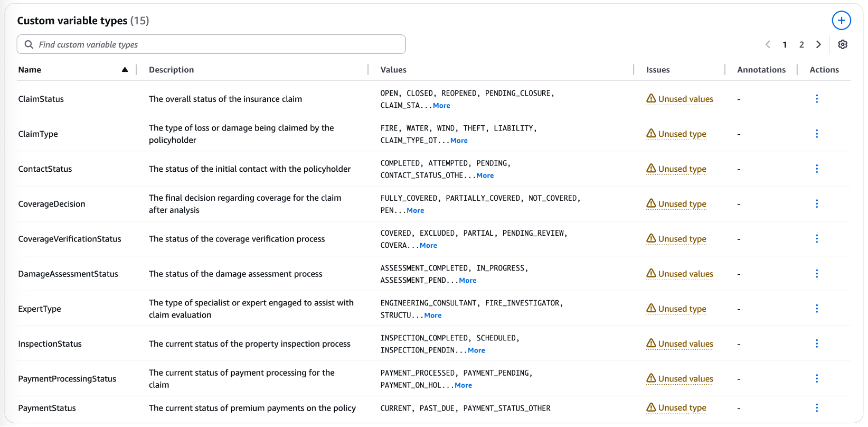The height and width of the screenshot is (427, 868).
Task: Sort by Name column ascending arrow
Action: tap(125, 70)
